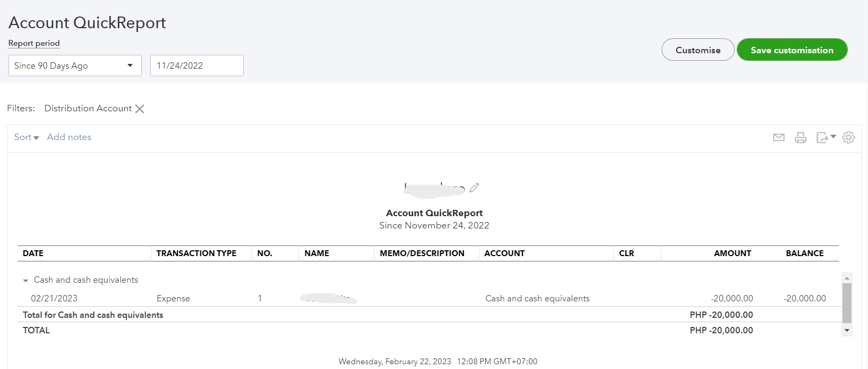
Task: Click the report scrollbar down arrow
Action: click(847, 331)
